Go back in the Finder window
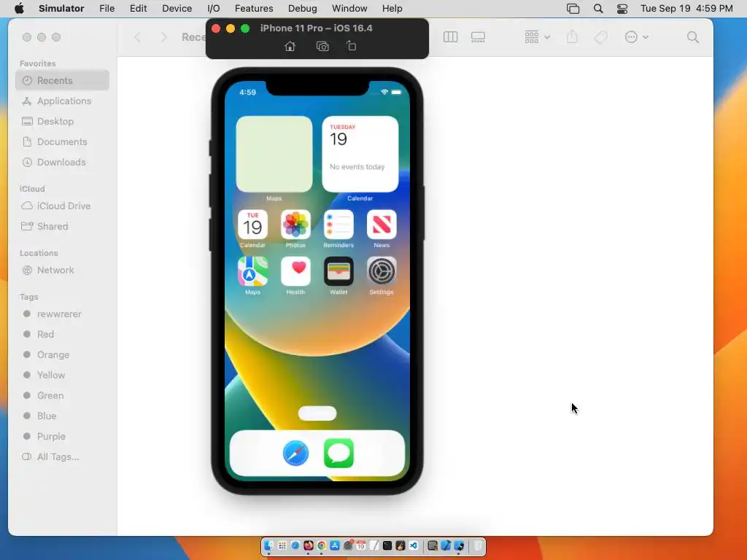 click(138, 37)
